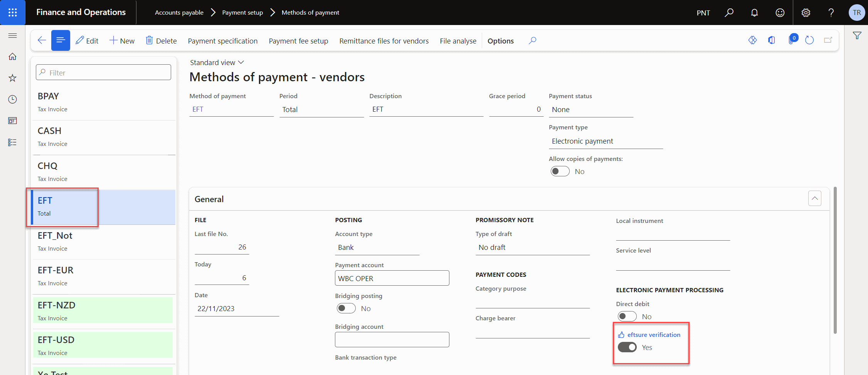Click the eftsure thumbs-up icon
This screenshot has width=868, height=375.
[x=621, y=335]
